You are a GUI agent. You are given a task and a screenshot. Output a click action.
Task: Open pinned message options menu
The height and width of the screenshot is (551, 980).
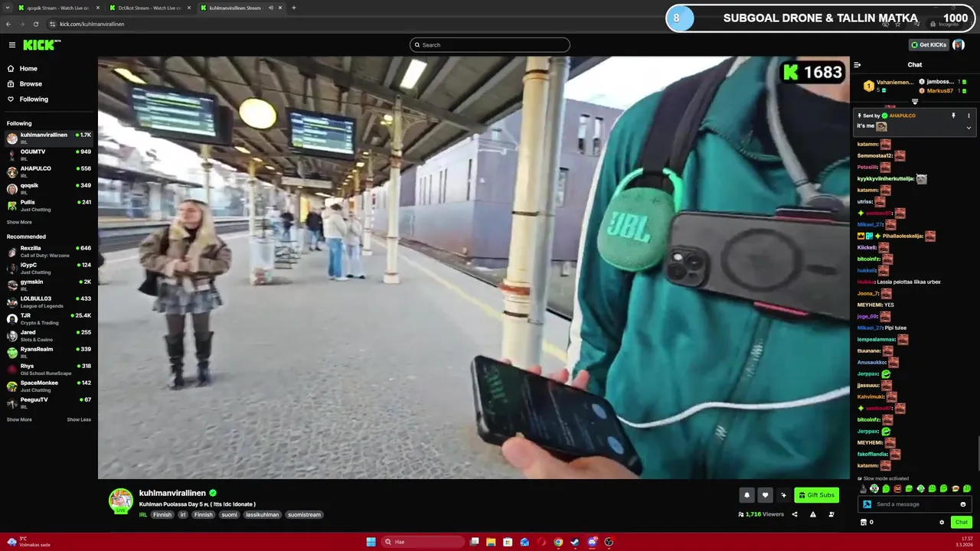(969, 116)
